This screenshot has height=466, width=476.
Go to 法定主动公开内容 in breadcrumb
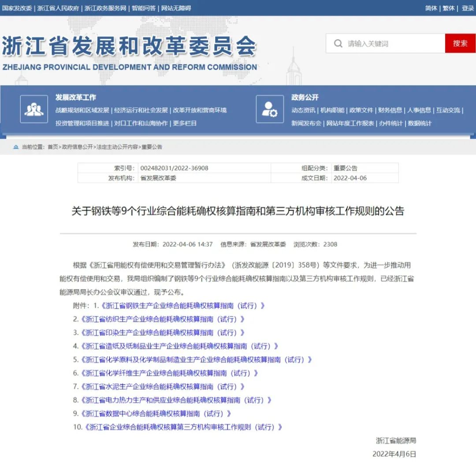point(117,147)
